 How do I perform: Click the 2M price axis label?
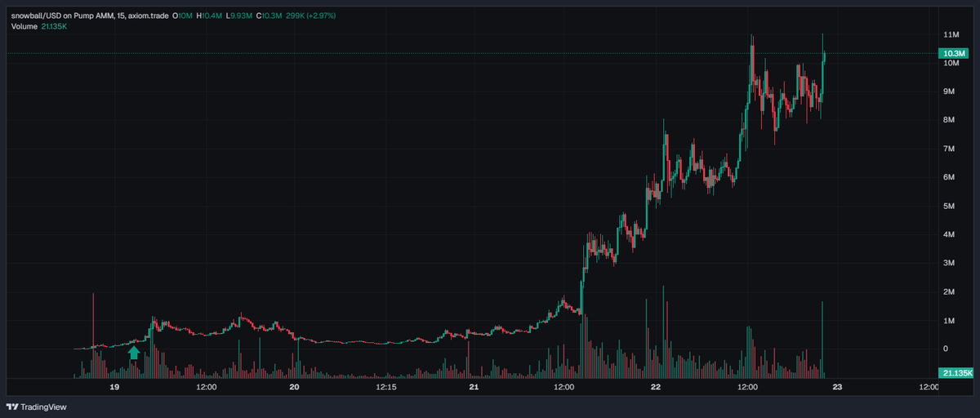pyautogui.click(x=951, y=292)
